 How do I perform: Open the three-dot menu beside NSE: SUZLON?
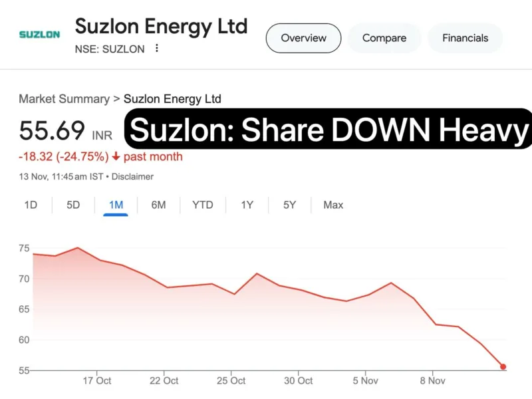pyautogui.click(x=157, y=49)
